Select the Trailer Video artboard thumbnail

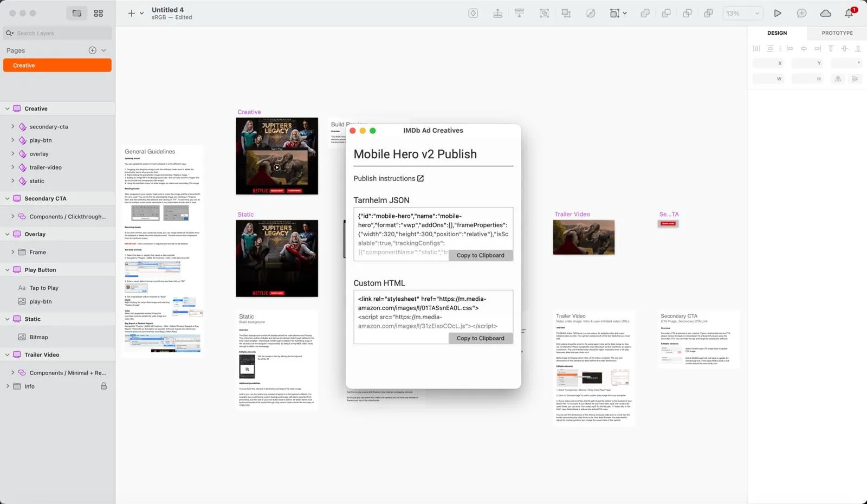[x=584, y=237]
